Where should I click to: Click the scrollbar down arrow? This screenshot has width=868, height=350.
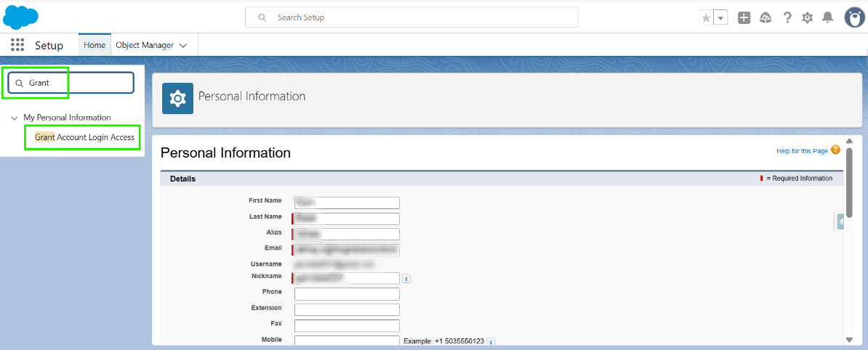click(x=849, y=340)
